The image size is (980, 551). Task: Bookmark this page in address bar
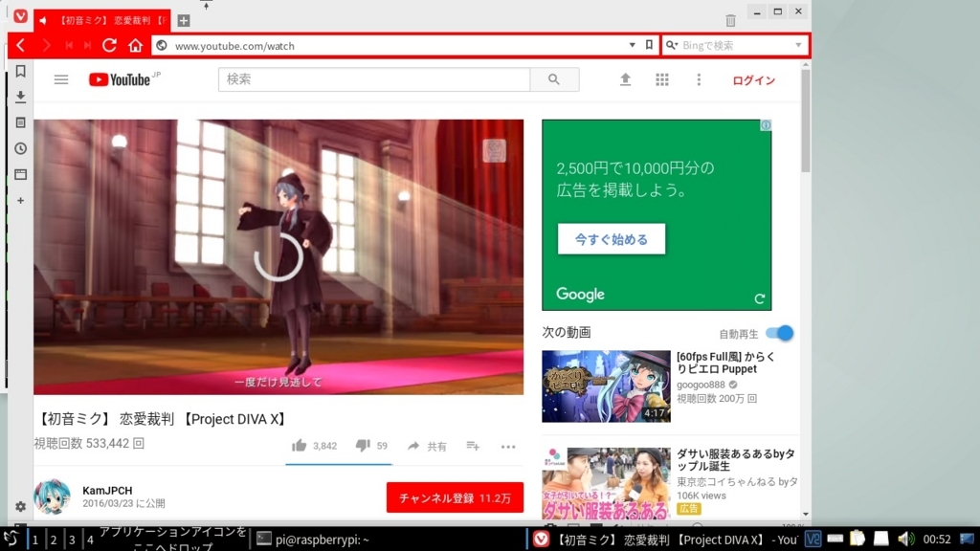coord(650,45)
